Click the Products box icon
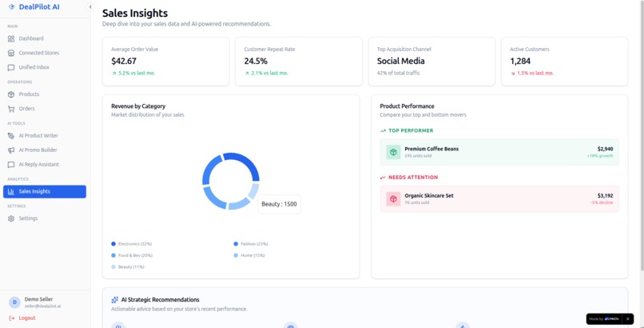 [x=11, y=94]
